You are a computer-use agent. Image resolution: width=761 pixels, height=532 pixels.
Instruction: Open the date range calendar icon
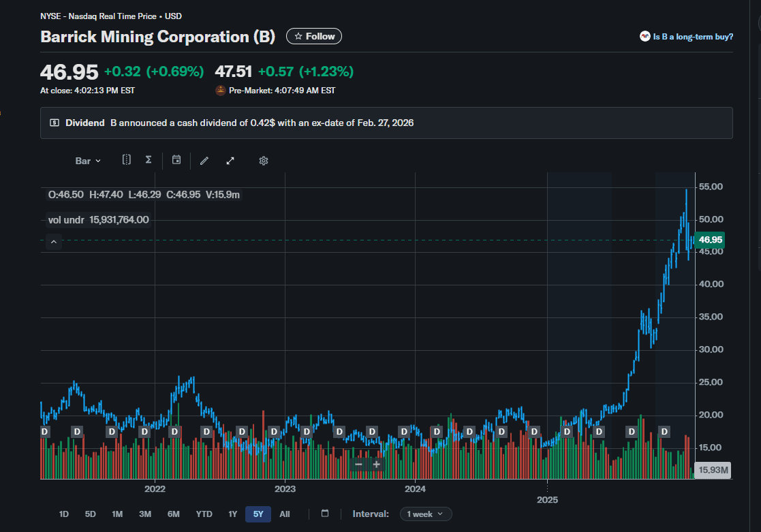pos(325,514)
